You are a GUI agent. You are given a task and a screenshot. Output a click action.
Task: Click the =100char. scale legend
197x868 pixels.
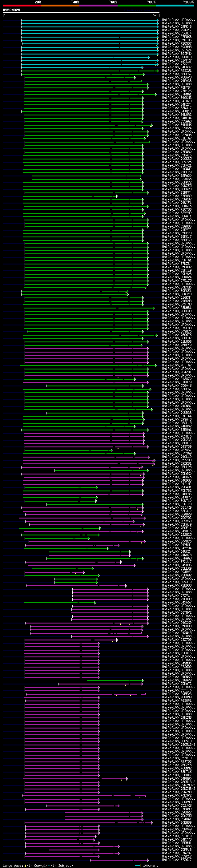147,865
